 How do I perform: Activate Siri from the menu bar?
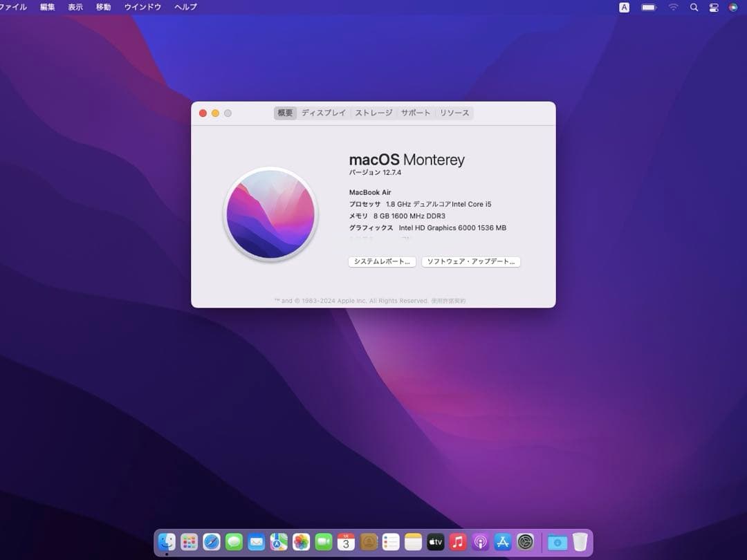click(x=733, y=7)
